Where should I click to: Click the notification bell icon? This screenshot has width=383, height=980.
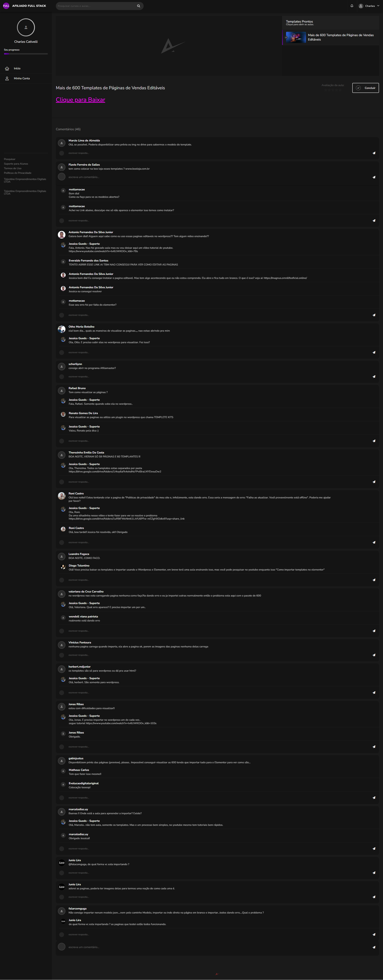(x=351, y=6)
